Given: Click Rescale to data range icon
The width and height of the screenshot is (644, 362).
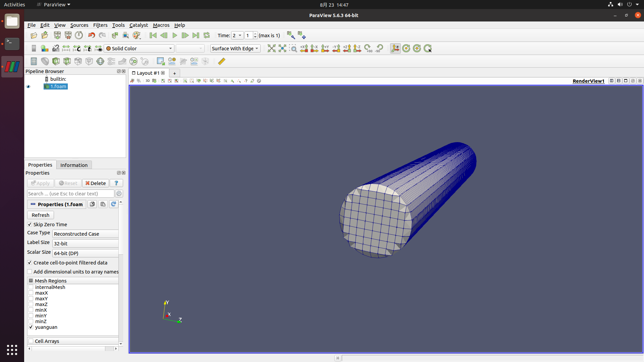Looking at the screenshot, I should 66,49.
